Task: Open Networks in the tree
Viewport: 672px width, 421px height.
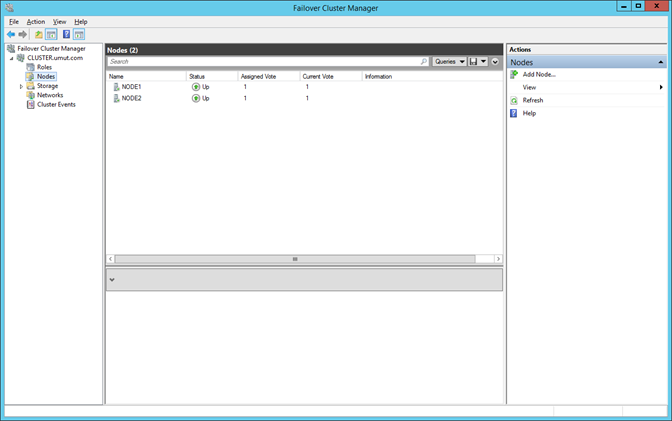Action: 50,95
